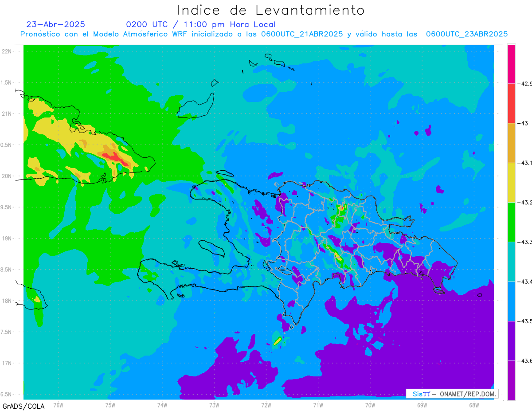
Task: Click the '18N' latitude label
Action: click(7, 301)
